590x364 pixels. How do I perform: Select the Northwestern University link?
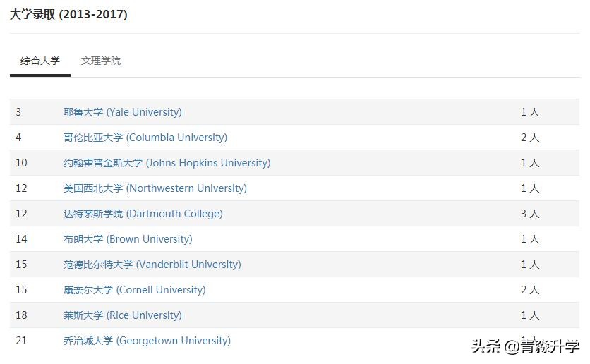tap(155, 188)
